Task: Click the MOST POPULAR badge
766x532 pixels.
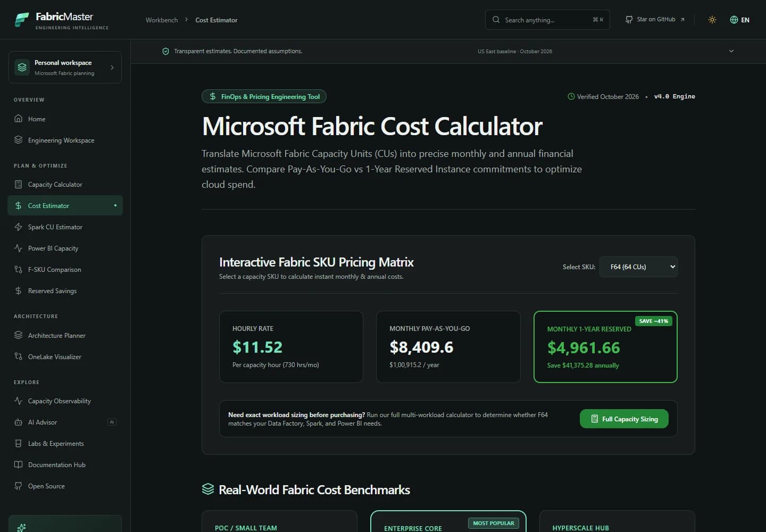Action: (494, 523)
